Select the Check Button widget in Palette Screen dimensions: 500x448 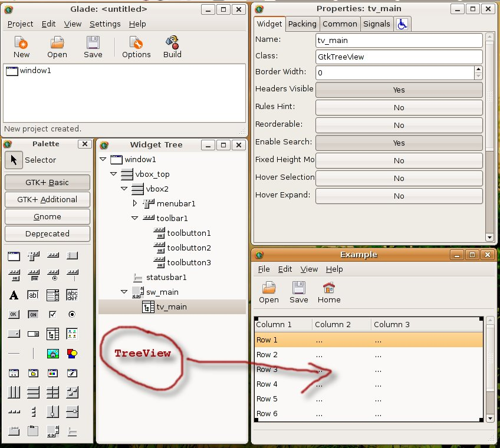52,314
